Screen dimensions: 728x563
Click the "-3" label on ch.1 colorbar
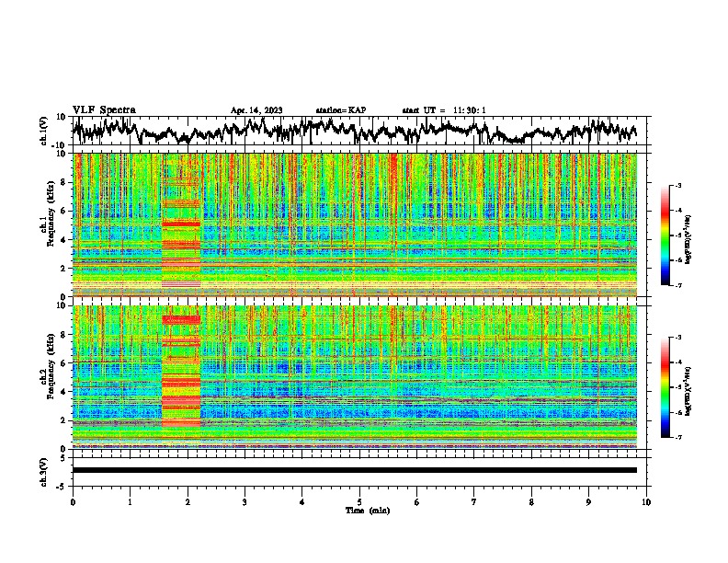[677, 186]
